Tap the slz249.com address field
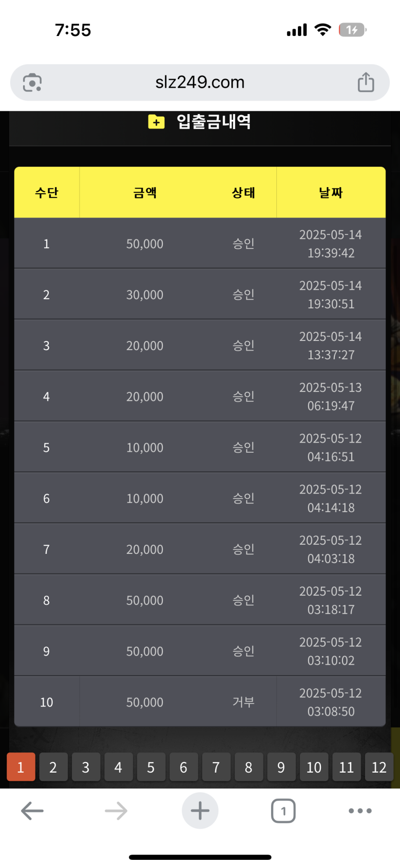The height and width of the screenshot is (868, 400). [200, 82]
